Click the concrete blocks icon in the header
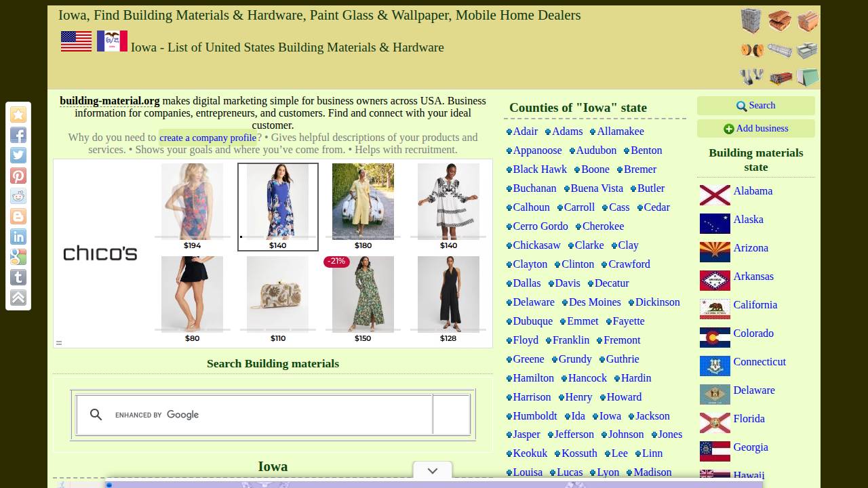Viewport: 868px width, 488px height. [751, 20]
